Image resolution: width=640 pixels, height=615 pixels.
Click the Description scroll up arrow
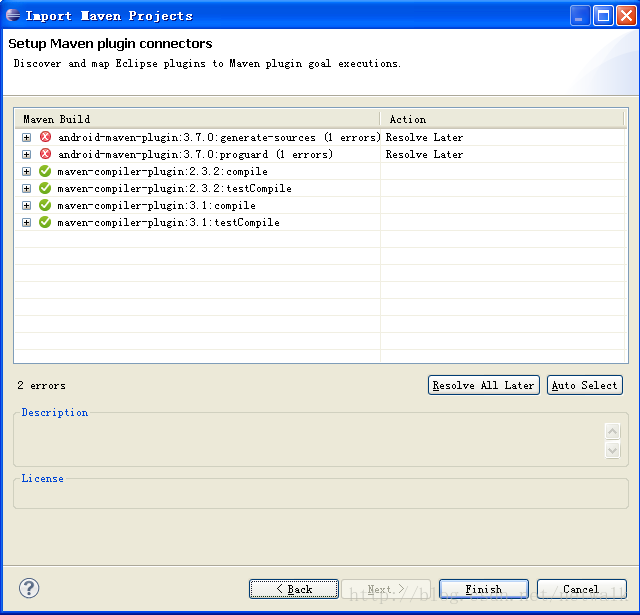tap(612, 431)
